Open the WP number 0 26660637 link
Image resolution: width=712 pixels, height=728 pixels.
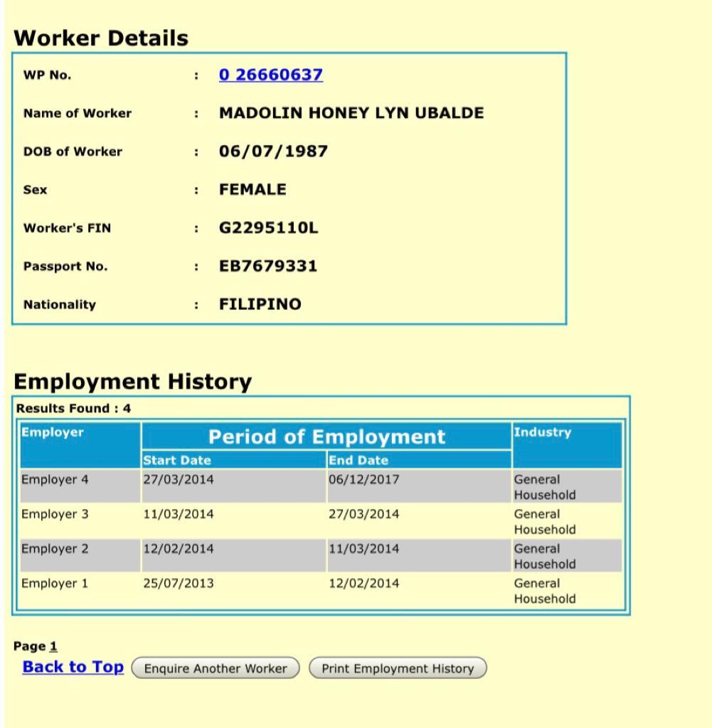(x=270, y=75)
